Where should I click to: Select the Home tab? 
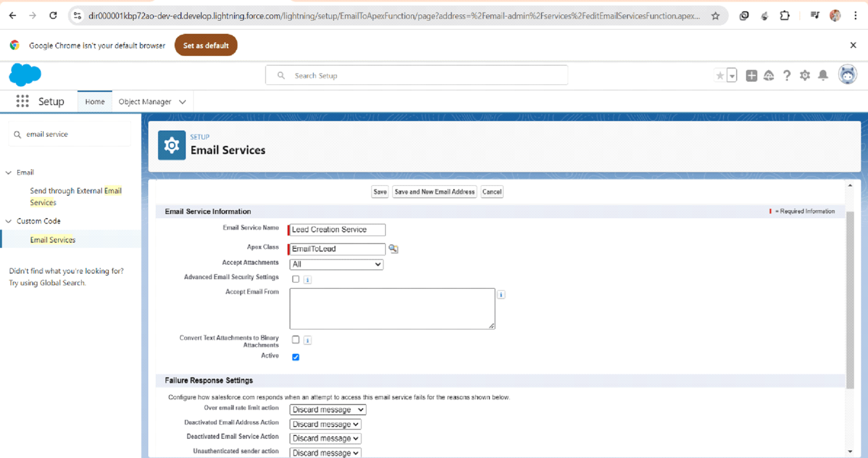point(95,102)
